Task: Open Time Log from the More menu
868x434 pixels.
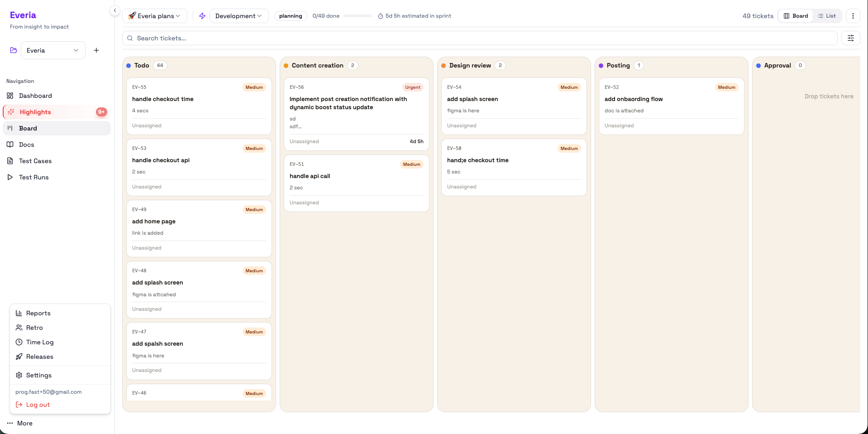Action: tap(60, 342)
